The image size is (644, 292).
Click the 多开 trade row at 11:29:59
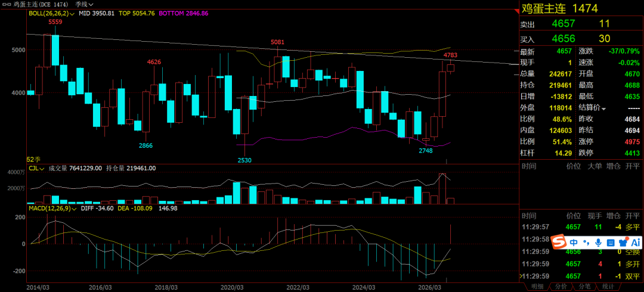(x=581, y=264)
